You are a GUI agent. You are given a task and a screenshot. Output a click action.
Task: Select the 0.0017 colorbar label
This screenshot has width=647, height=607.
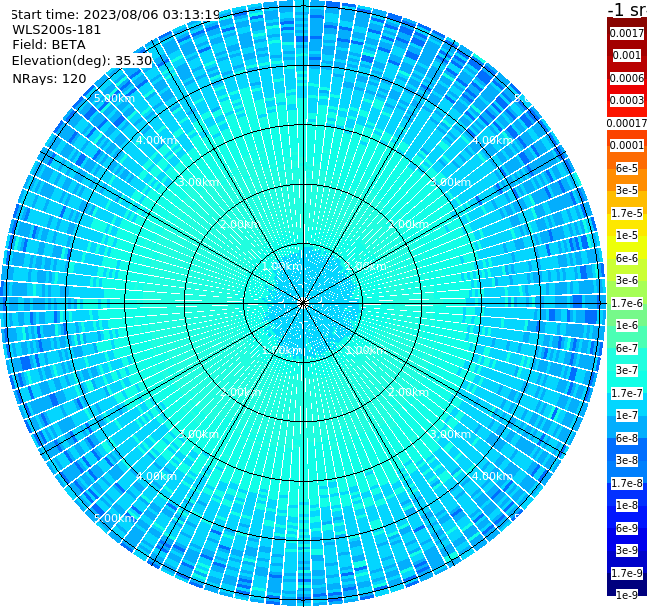tap(627, 33)
